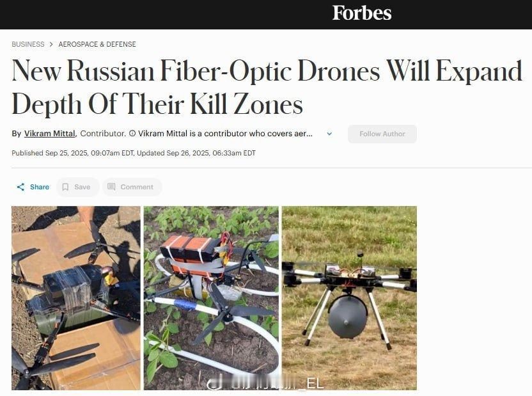Click the Comment speech bubble icon
Viewport: 532px width, 396px height.
(x=111, y=187)
